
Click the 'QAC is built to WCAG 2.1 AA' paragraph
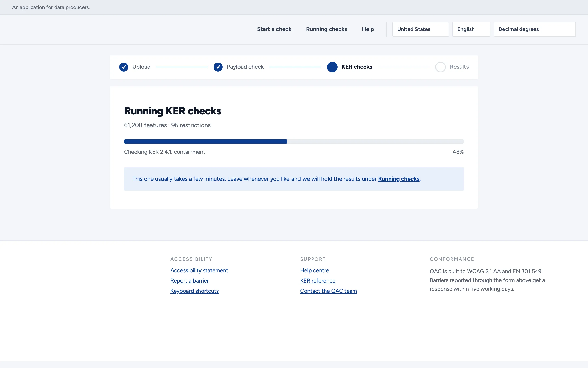pos(487,280)
